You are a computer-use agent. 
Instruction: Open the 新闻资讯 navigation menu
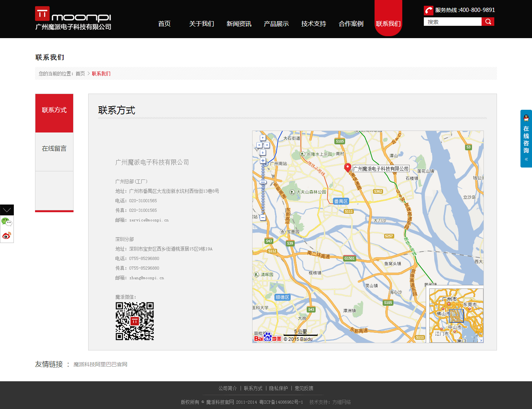[x=239, y=23]
